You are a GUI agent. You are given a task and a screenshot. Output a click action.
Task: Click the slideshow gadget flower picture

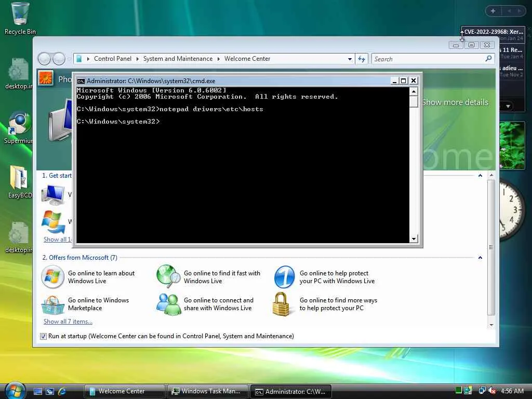pos(512,145)
